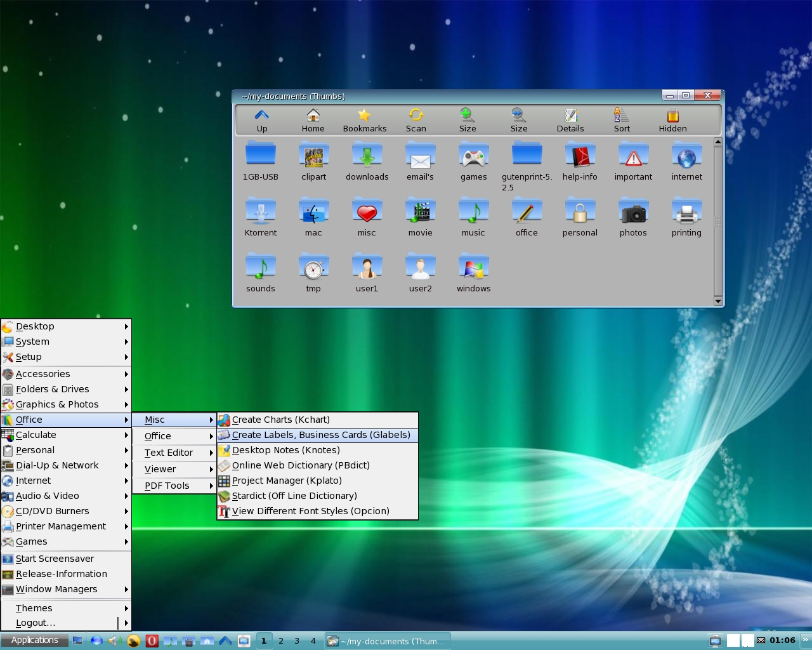
Task: Switch to workspace 2 on the taskbar
Action: [x=280, y=640]
